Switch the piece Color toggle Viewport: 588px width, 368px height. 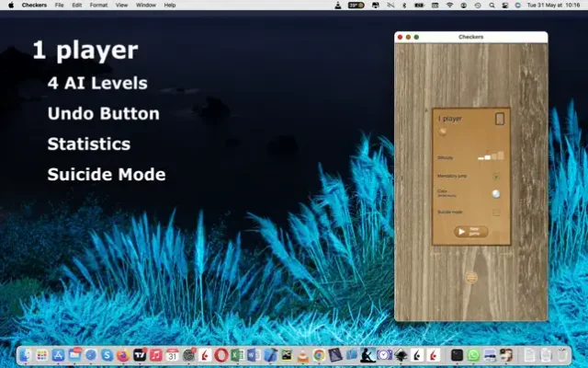[x=496, y=194]
